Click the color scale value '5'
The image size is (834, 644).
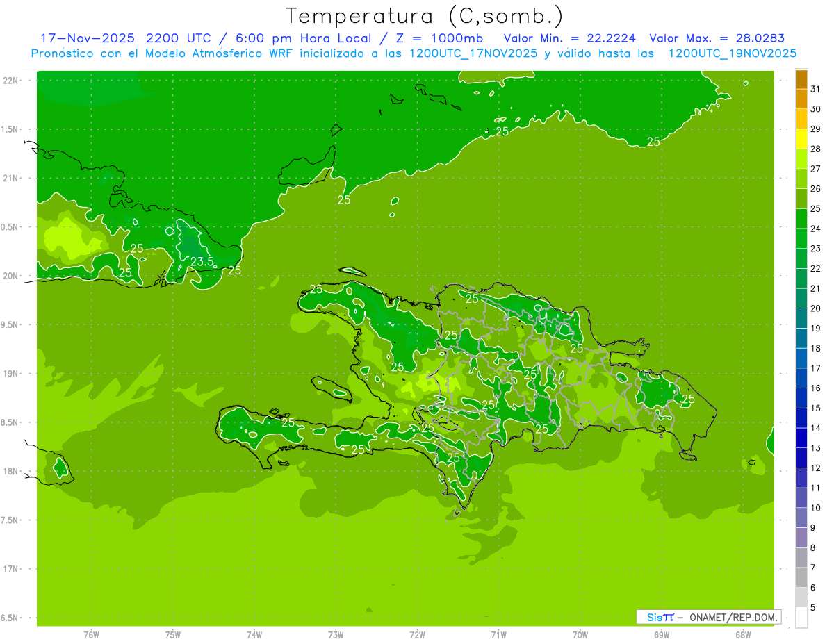(813, 608)
